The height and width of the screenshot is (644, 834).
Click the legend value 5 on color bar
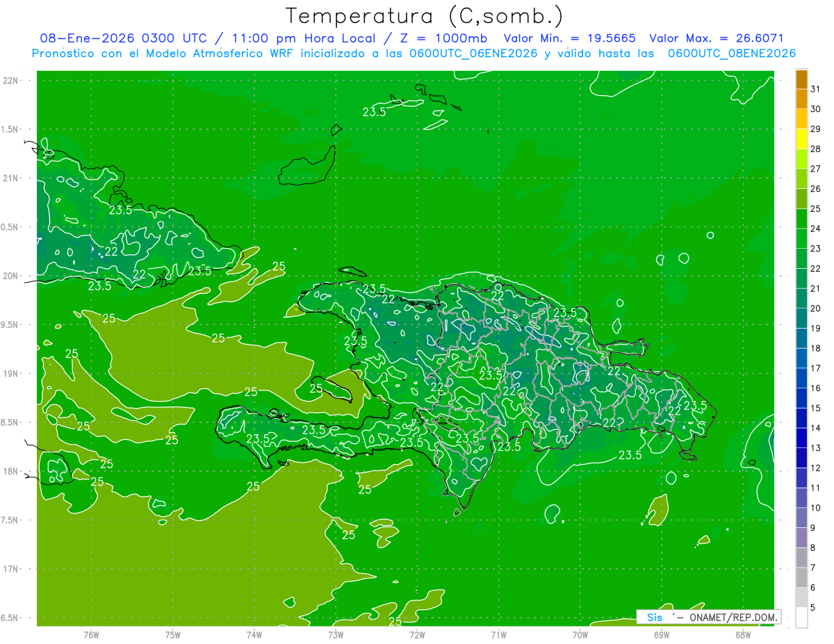click(x=812, y=607)
